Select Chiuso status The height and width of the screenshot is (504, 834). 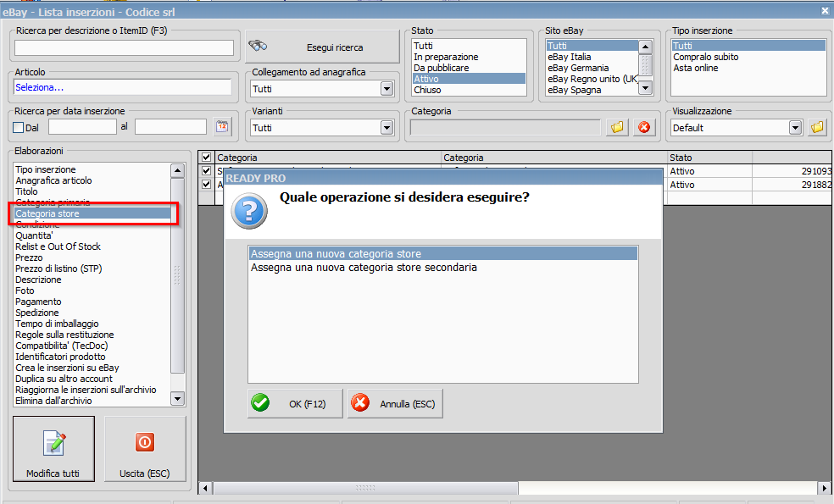pyautogui.click(x=469, y=90)
